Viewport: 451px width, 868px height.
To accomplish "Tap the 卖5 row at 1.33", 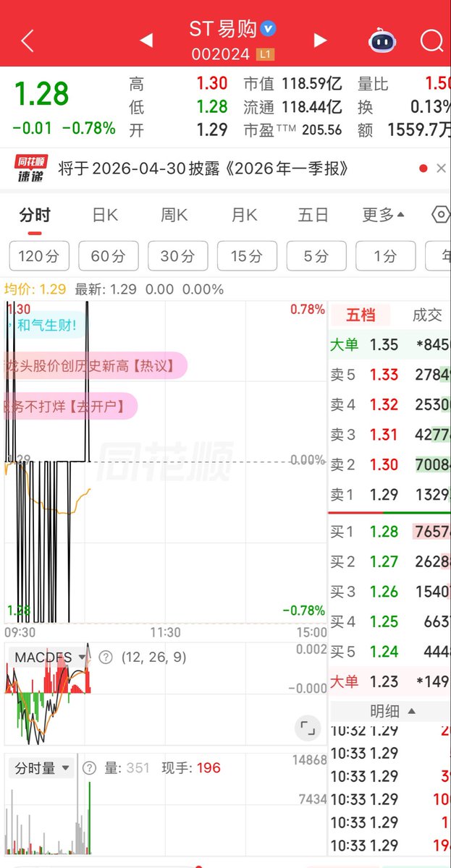I will 391,375.
